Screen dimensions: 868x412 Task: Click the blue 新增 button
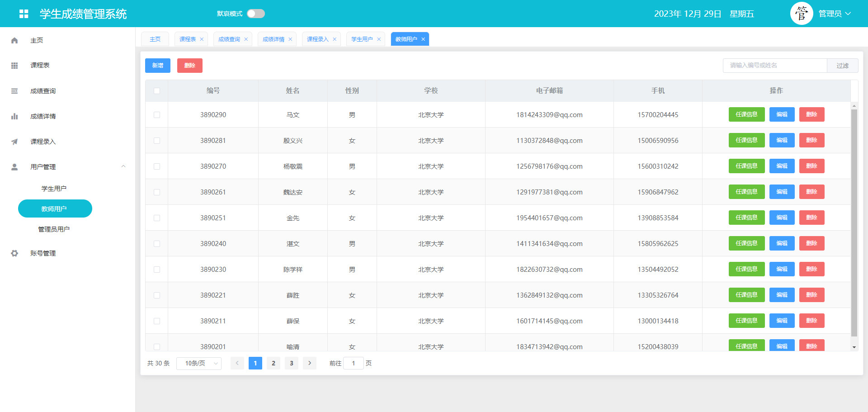coord(158,66)
